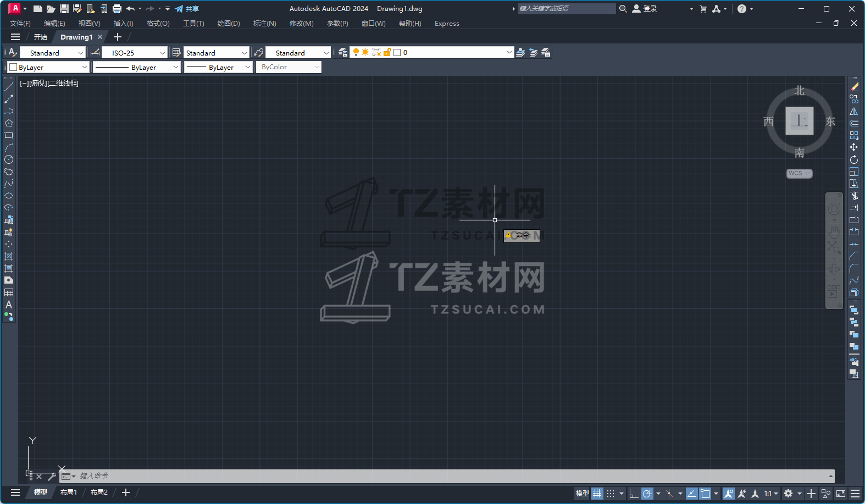The image size is (865, 504).
Task: Open the 视图(V) menu
Action: [89, 24]
